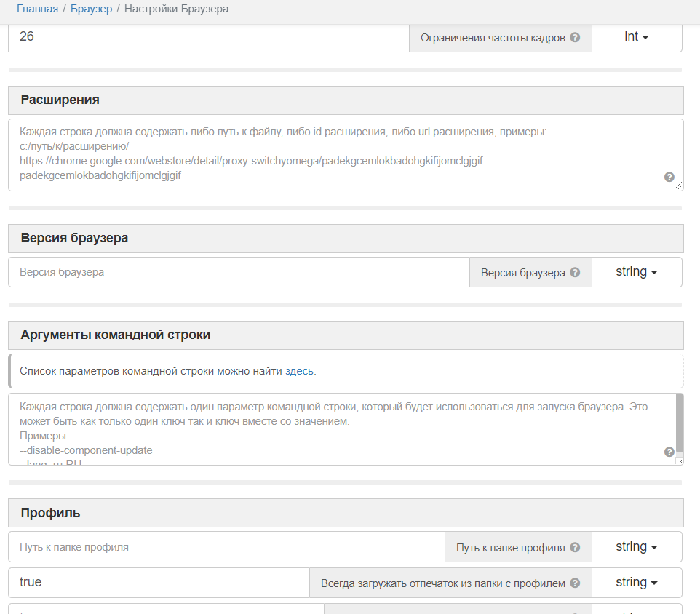
Task: Expand string dropdown for Путь к папке профиля
Action: click(x=637, y=546)
